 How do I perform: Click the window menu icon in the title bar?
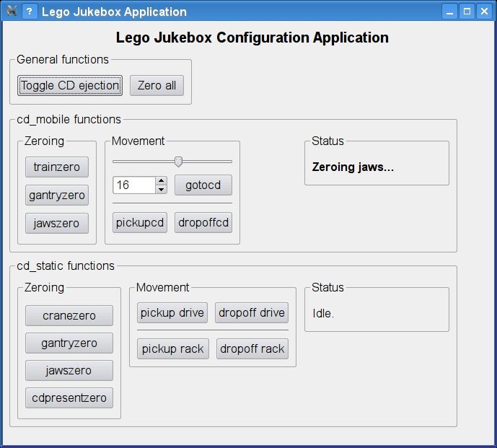(11, 12)
